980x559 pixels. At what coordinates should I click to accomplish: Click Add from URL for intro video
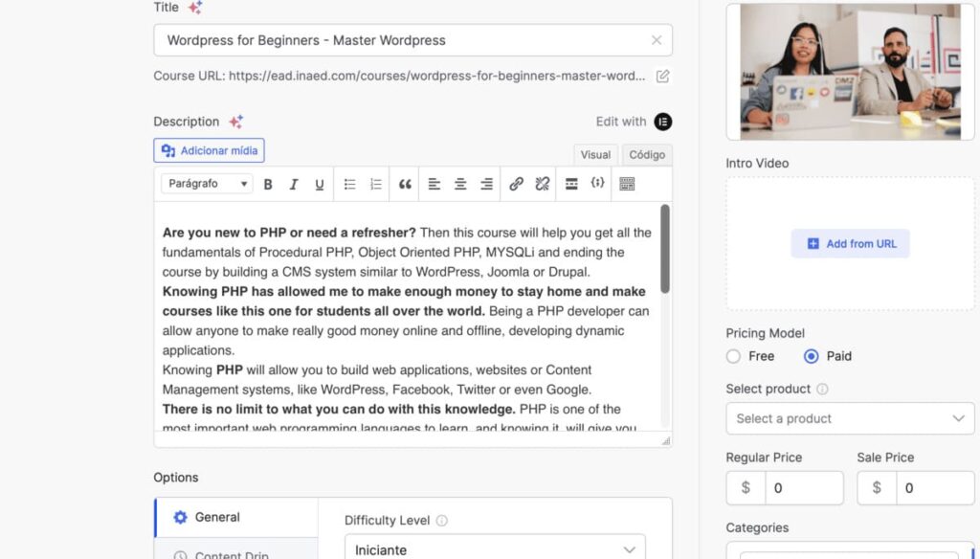(850, 243)
